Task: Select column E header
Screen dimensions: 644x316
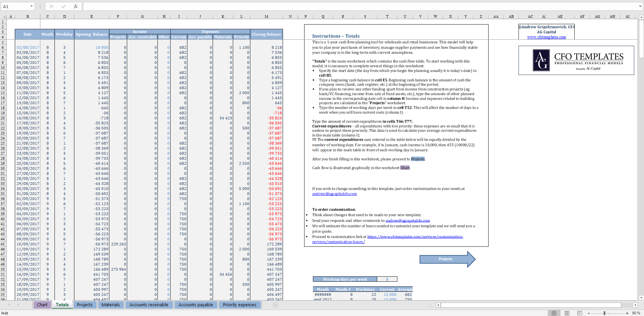Action: [92, 16]
